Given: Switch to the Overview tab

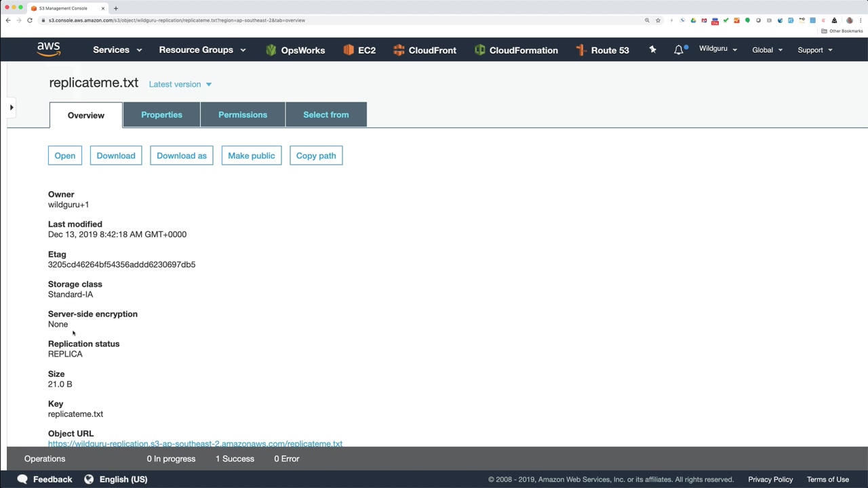Looking at the screenshot, I should tap(86, 115).
